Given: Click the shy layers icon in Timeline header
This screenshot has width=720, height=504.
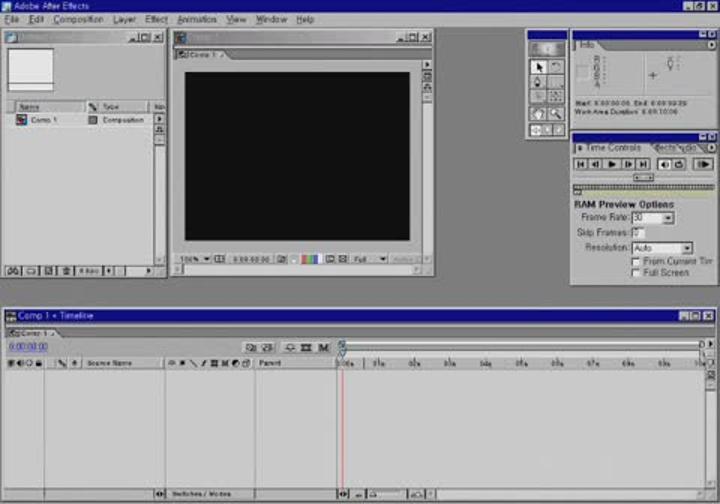Looking at the screenshot, I should pos(289,347).
